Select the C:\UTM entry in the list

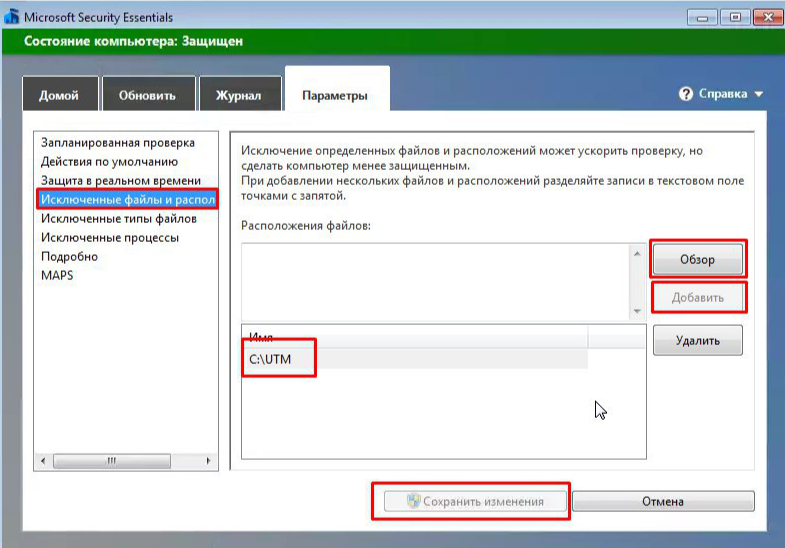click(415, 359)
